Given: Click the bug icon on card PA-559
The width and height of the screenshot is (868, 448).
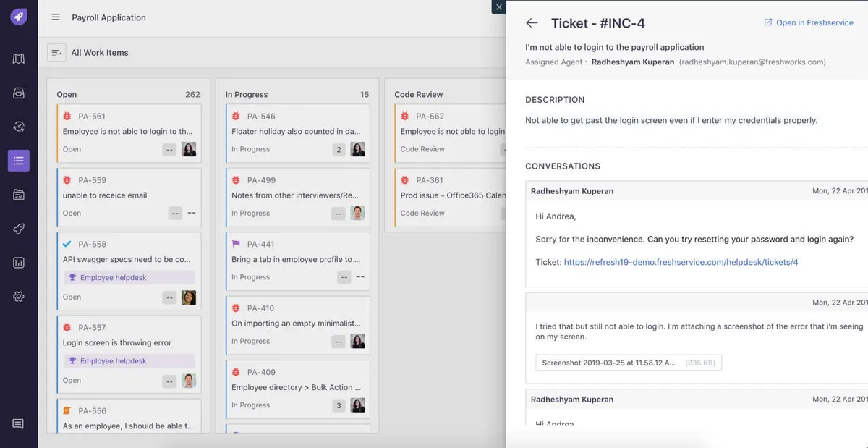Looking at the screenshot, I should click(67, 180).
